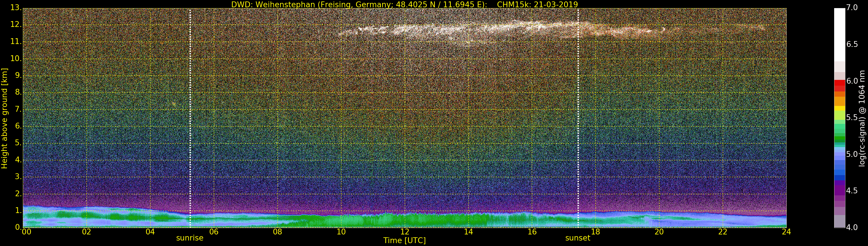Click the white dotted sunrise line in the plot
This screenshot has height=246, width=868.
(190, 118)
